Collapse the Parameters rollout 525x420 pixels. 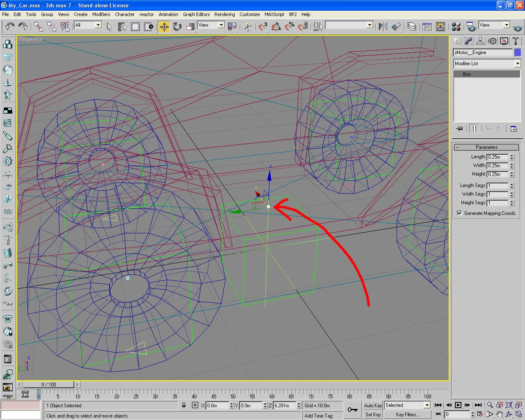[486, 147]
